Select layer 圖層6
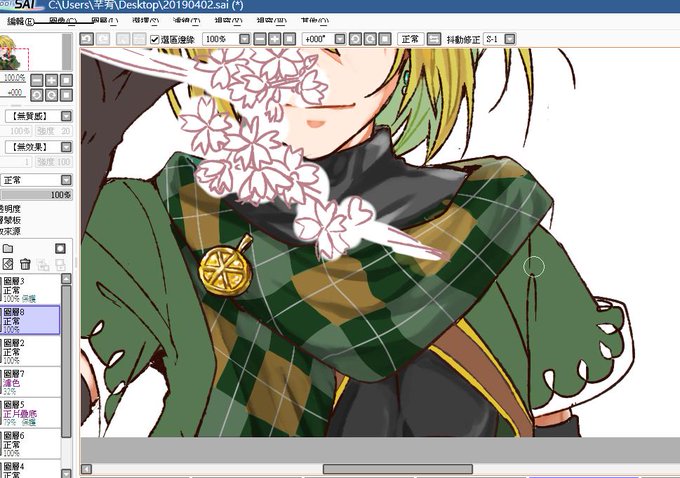Screen dimensions: 680x478 [x=30, y=443]
